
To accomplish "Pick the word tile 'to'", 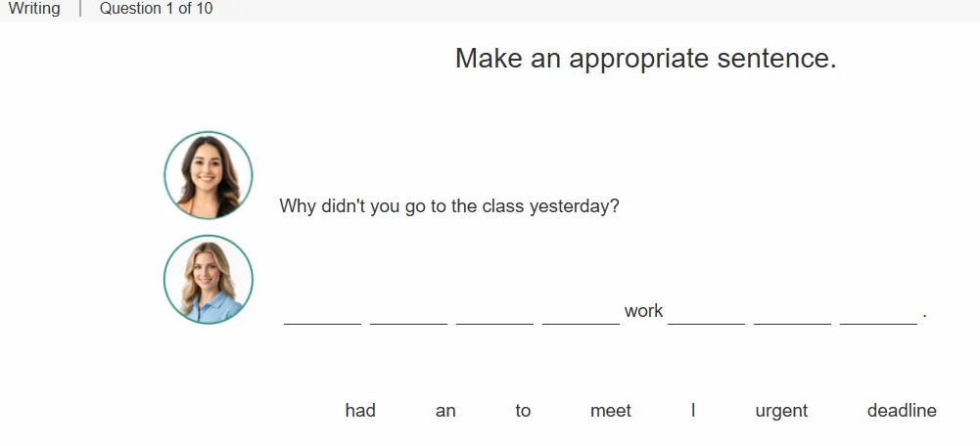I will click(523, 411).
